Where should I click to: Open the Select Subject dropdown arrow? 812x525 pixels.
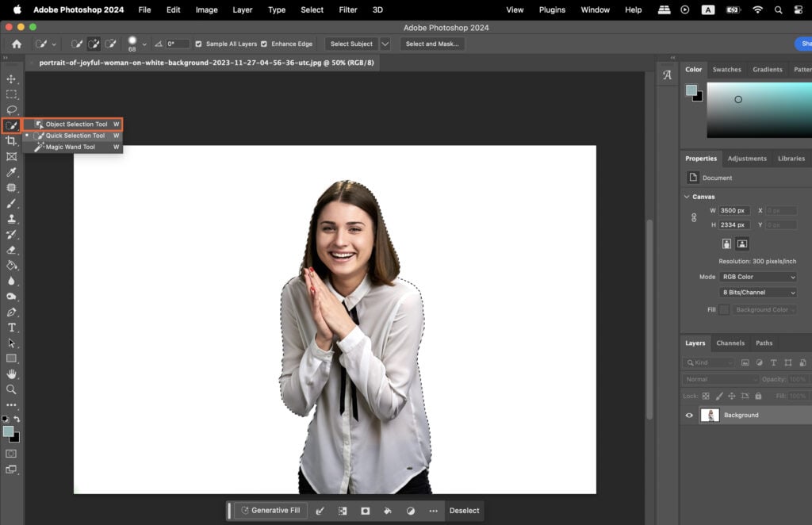click(385, 44)
